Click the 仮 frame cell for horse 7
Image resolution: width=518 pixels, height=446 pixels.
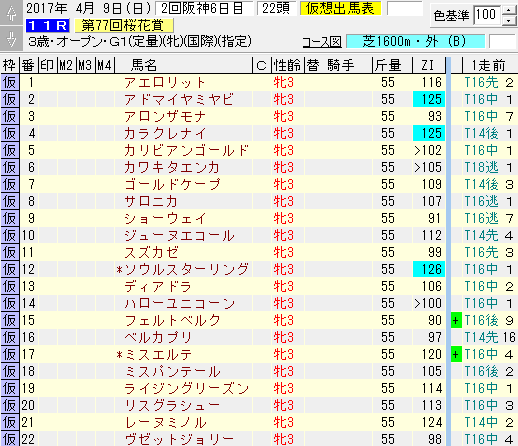point(10,184)
